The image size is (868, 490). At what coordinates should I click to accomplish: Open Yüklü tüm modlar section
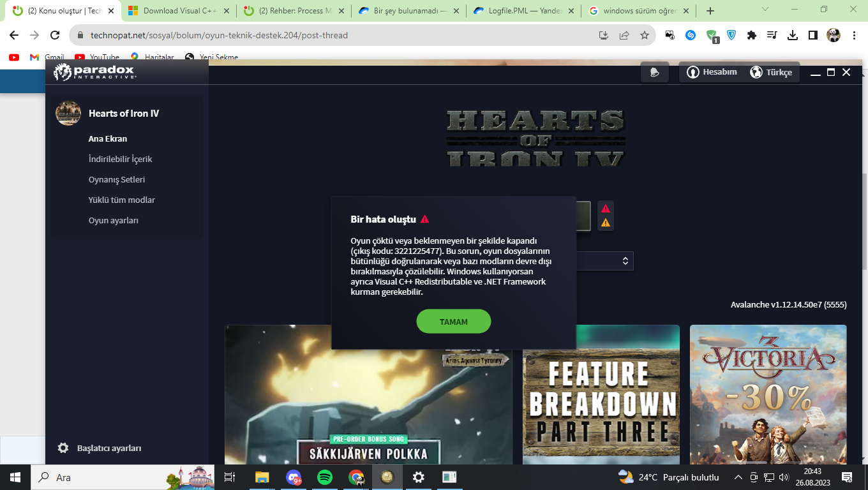[x=122, y=200]
